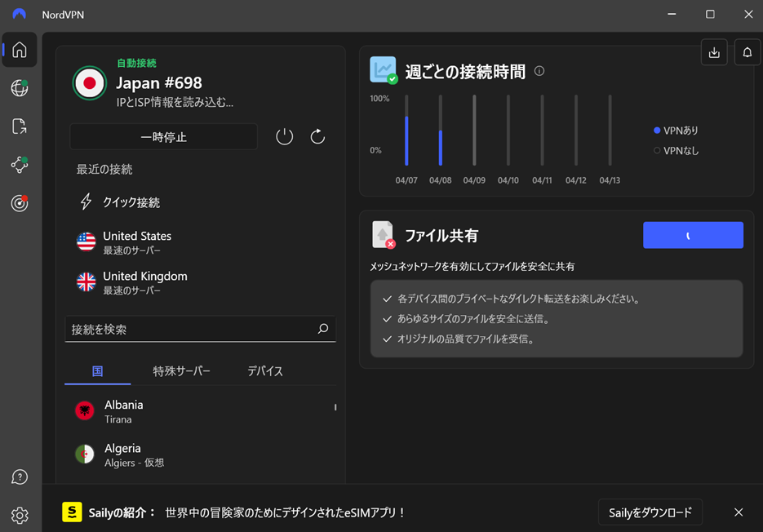Click the Japan #698 server name
The width and height of the screenshot is (763, 532).
(159, 82)
